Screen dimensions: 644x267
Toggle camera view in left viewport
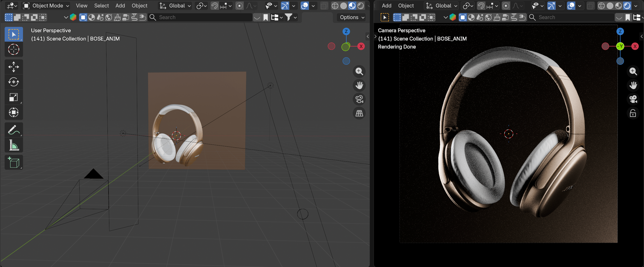pos(359,99)
